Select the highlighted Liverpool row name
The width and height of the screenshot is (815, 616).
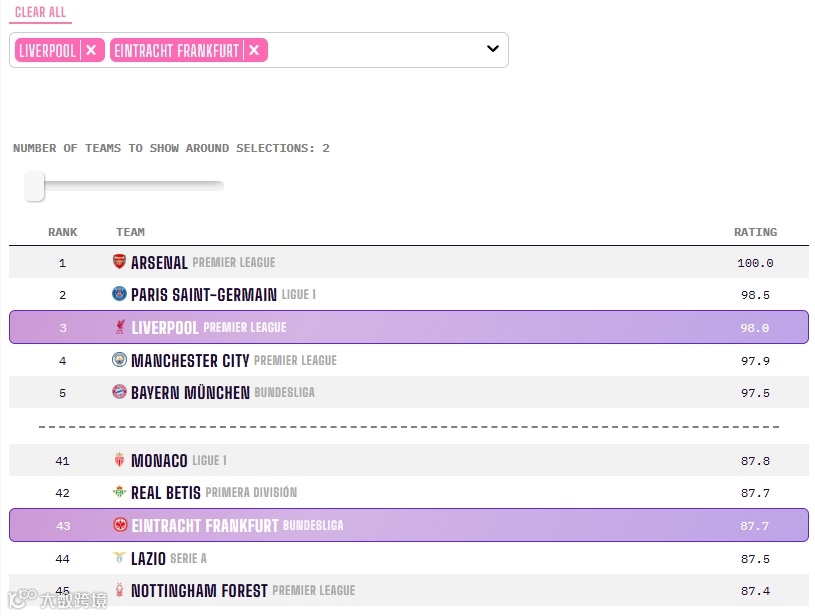point(165,328)
